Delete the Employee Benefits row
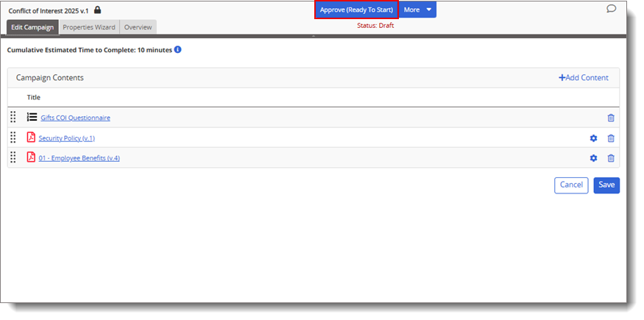 coord(611,158)
